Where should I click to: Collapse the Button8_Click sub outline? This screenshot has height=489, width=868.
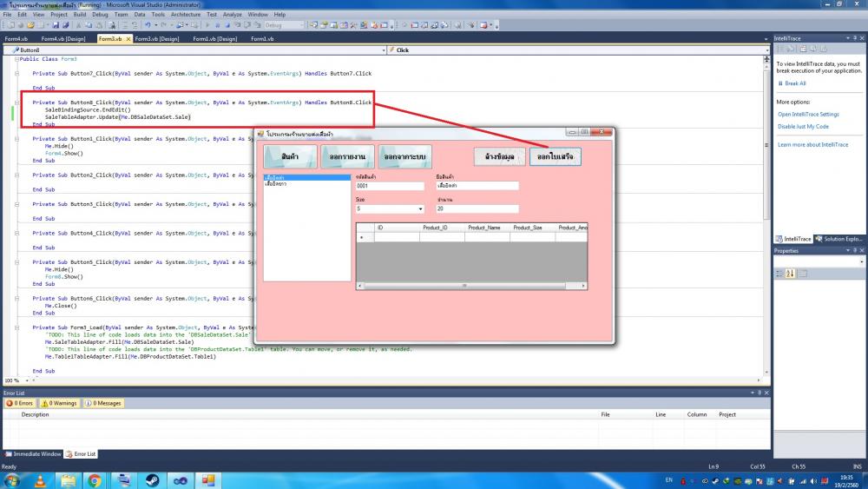[16, 102]
